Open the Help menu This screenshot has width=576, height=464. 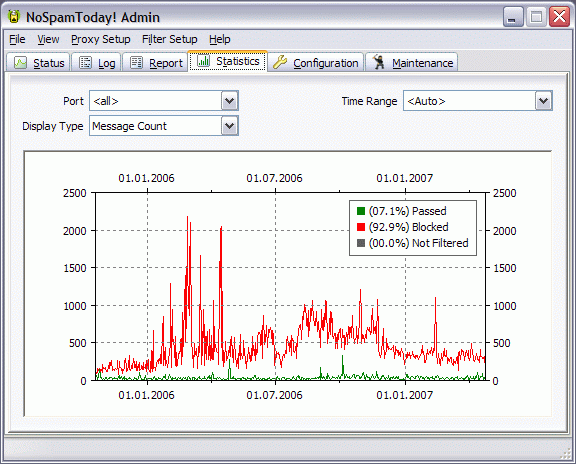pos(220,39)
